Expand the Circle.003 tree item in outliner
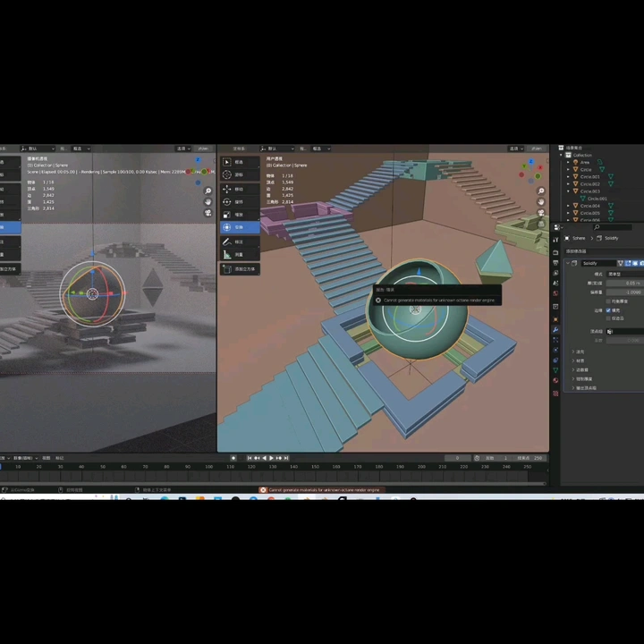 [x=570, y=191]
